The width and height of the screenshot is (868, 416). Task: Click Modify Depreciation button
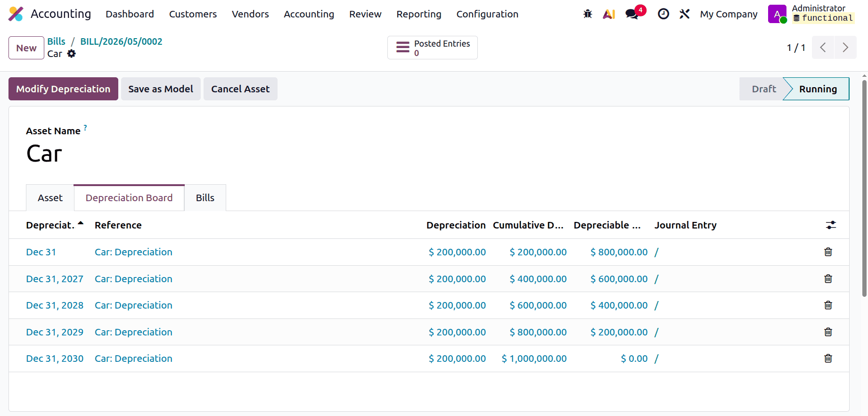coord(63,89)
